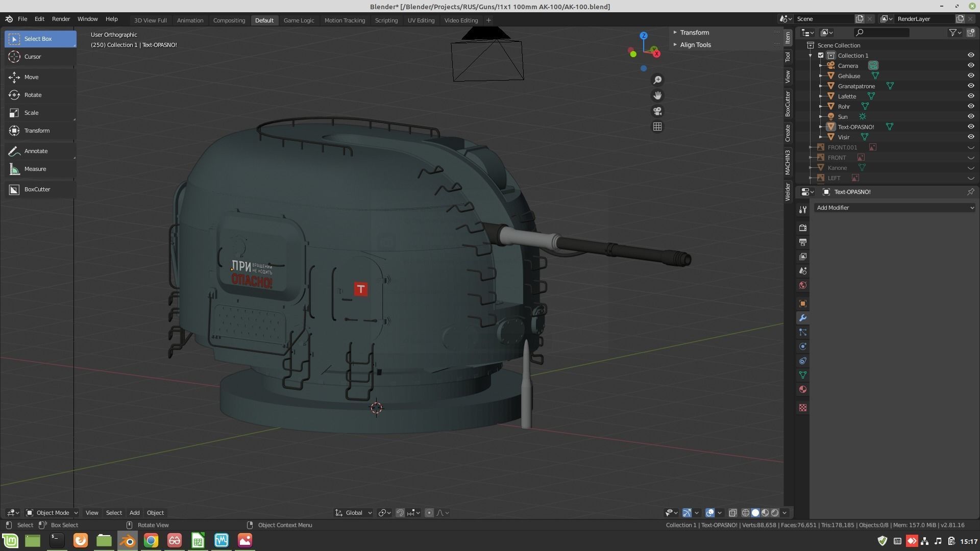Click the Object Mode selector

coord(52,513)
